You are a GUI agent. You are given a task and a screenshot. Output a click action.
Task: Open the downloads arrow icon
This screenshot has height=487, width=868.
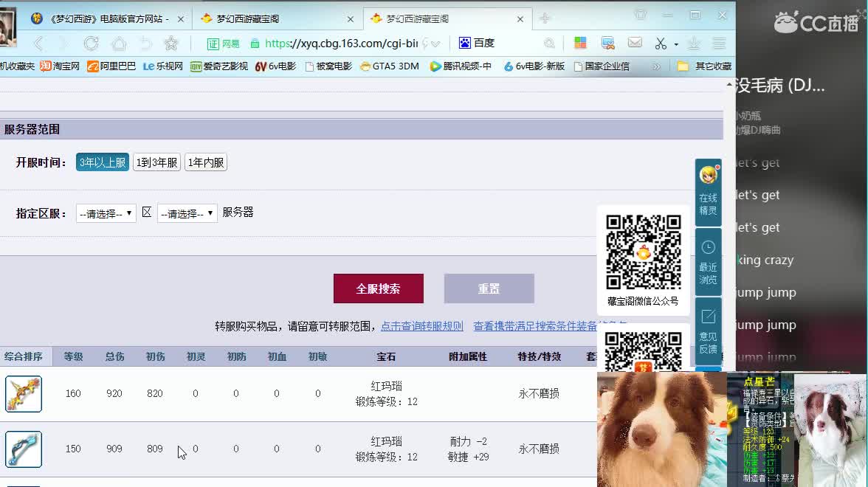(x=694, y=43)
